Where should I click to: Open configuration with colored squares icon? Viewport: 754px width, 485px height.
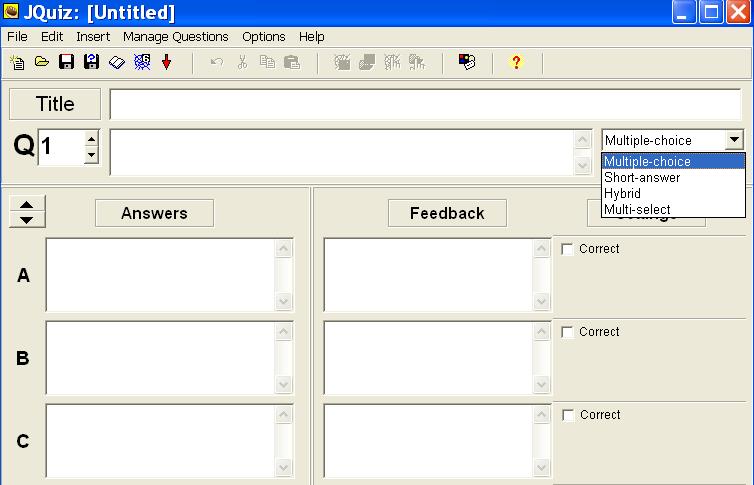coord(467,62)
